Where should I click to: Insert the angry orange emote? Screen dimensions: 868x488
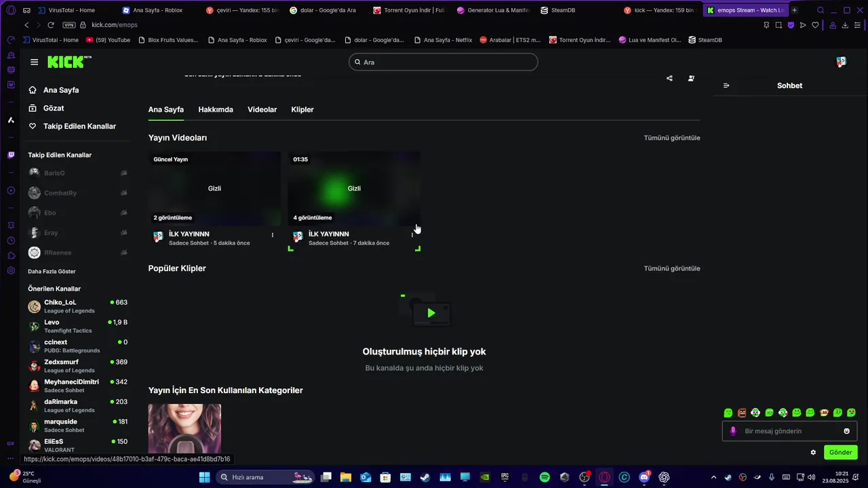click(742, 413)
